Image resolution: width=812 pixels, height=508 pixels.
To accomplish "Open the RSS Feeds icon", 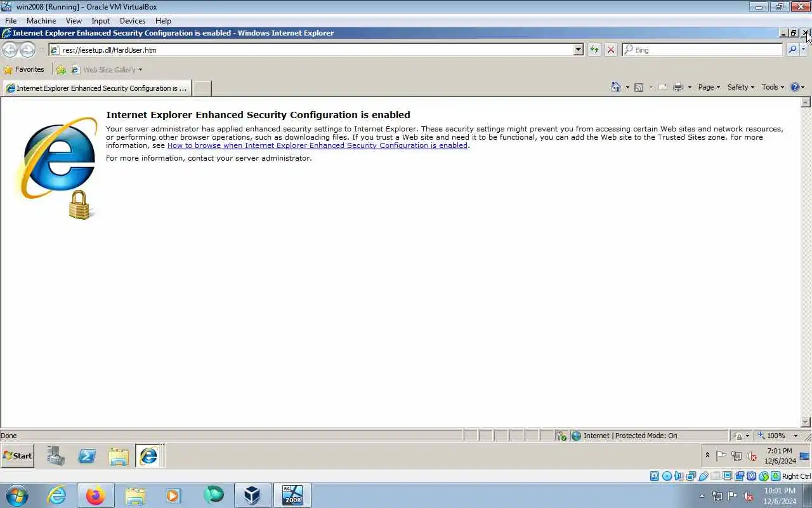I will [x=639, y=87].
